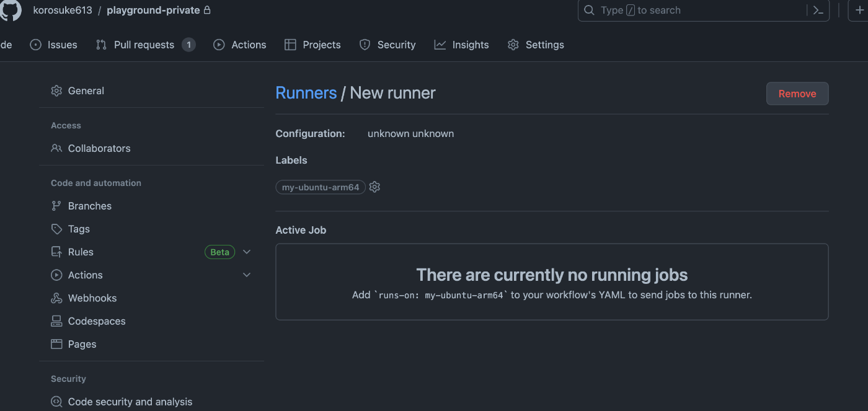Click the 'Active Job' heading

[301, 230]
